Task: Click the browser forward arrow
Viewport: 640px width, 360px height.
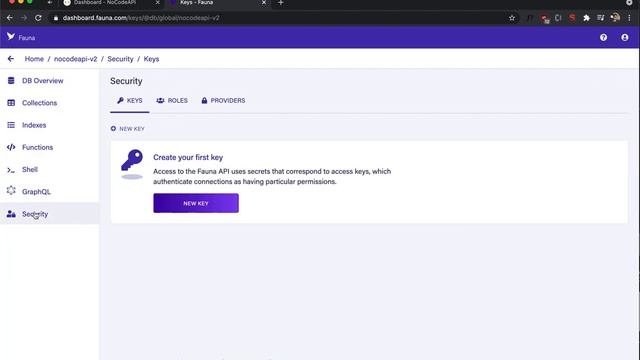Action: (24, 18)
